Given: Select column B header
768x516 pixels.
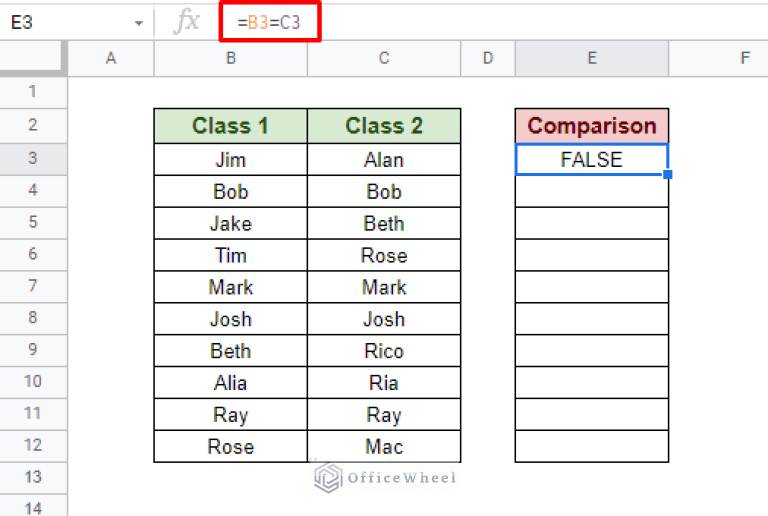Looking at the screenshot, I should pos(231,59).
